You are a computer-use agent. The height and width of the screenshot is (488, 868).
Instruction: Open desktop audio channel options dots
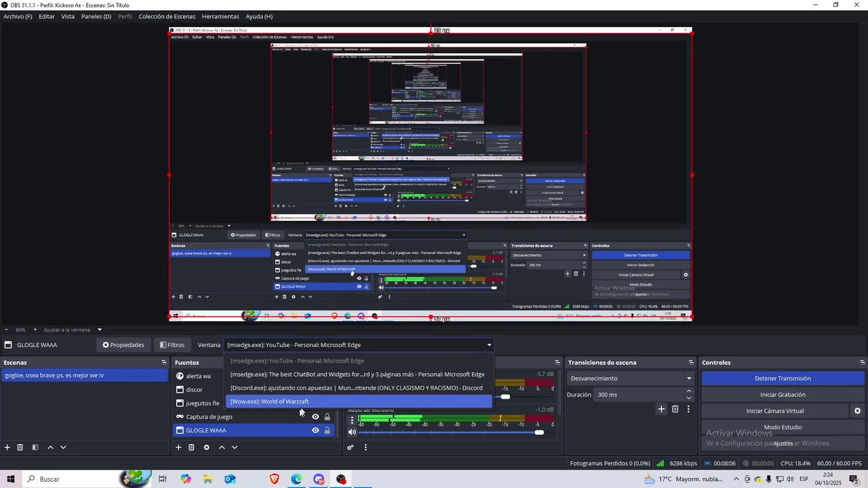352,420
